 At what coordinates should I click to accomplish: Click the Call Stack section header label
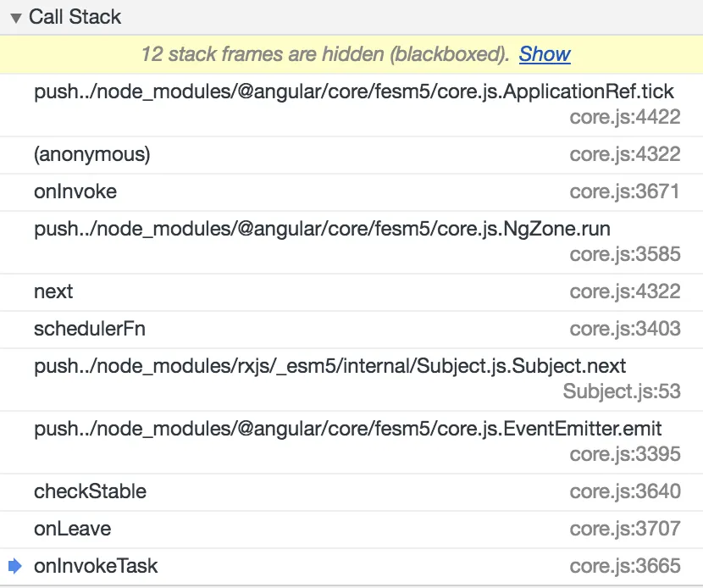pyautogui.click(x=75, y=17)
